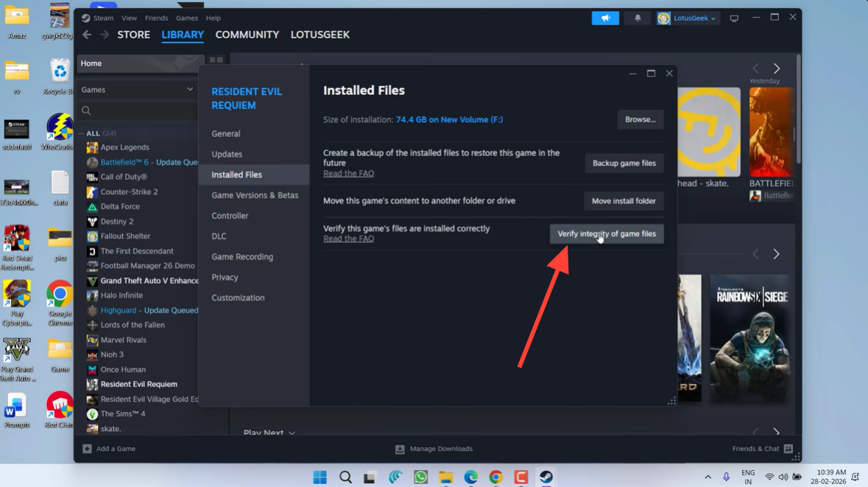Open the notifications bell icon
Screen dimensions: 868x487
coord(638,18)
